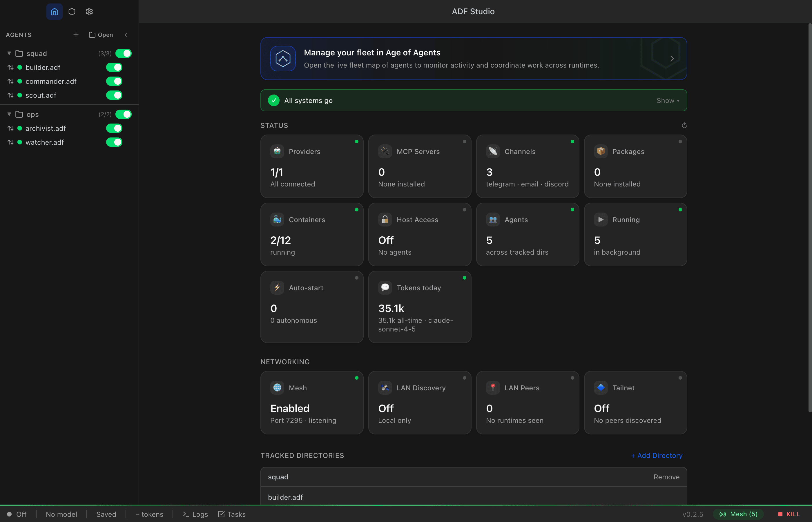Click the Age of Agents banner logo
Screen dimensions: 812x522
pyautogui.click(x=283, y=59)
